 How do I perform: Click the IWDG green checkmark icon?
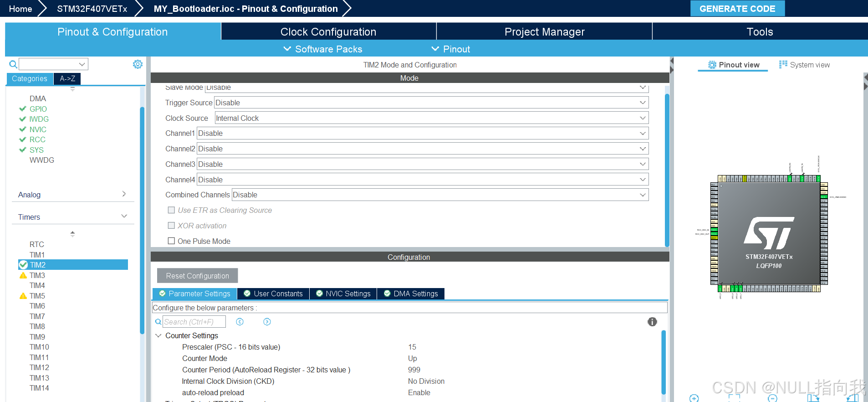[x=23, y=119]
